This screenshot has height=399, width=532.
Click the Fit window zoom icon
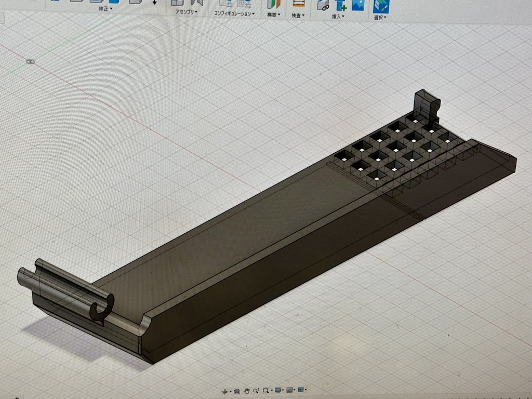(x=265, y=391)
